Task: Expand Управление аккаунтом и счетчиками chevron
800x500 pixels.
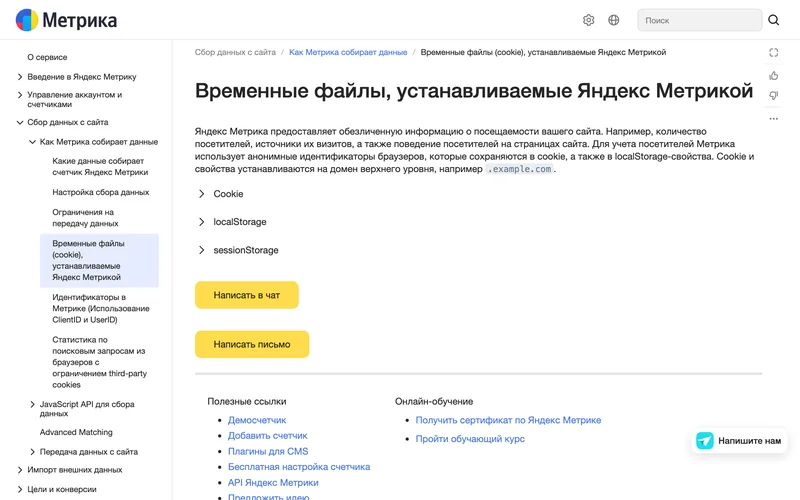Action: click(x=20, y=95)
